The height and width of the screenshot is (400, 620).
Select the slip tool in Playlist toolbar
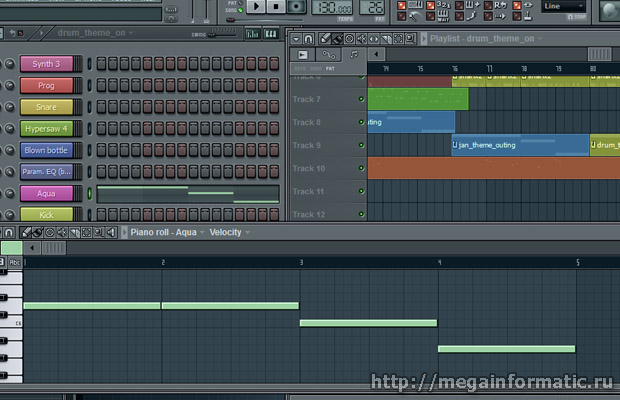point(374,38)
